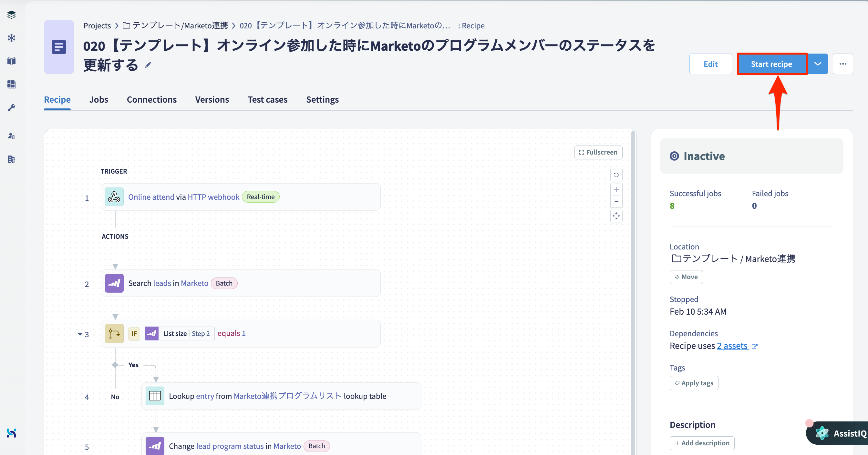This screenshot has height=455, width=868.
Task: Click the large recipe document icon in the header
Action: [59, 47]
